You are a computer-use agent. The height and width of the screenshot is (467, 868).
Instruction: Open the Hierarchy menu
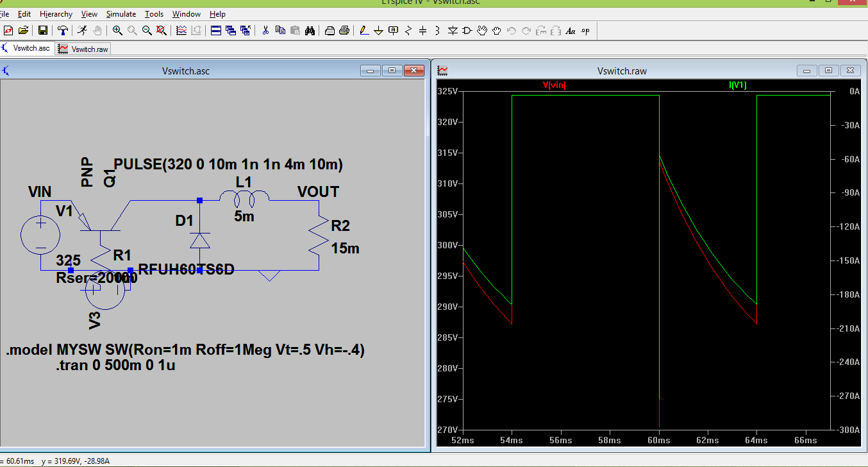(56, 13)
